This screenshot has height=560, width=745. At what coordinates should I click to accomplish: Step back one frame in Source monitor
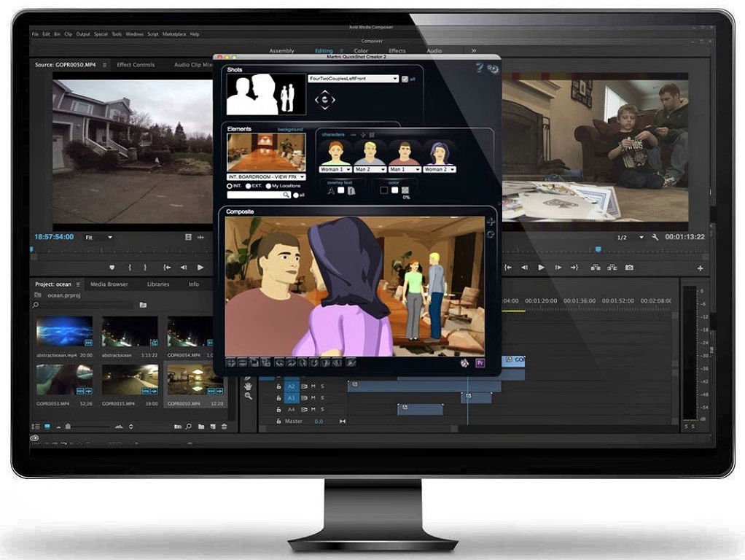click(184, 268)
